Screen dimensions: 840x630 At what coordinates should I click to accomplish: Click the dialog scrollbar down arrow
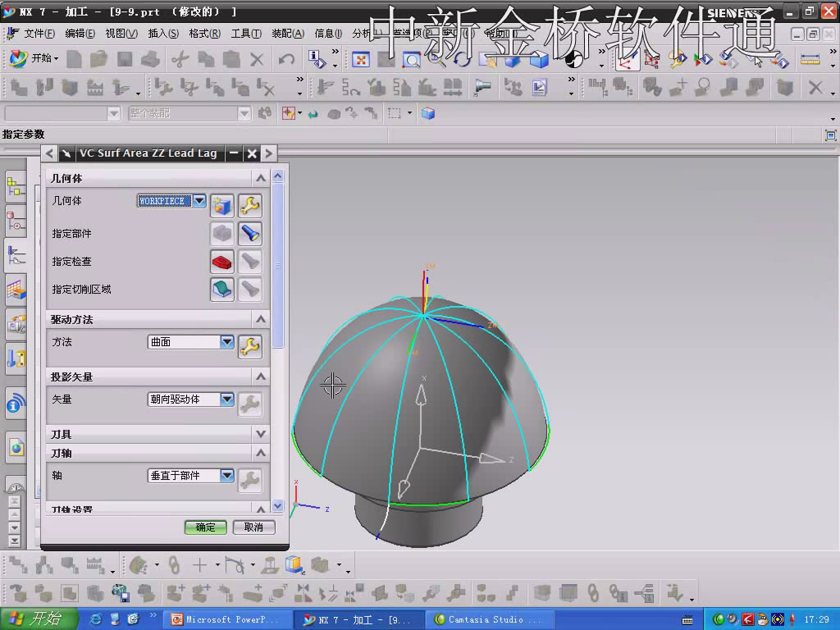click(277, 505)
